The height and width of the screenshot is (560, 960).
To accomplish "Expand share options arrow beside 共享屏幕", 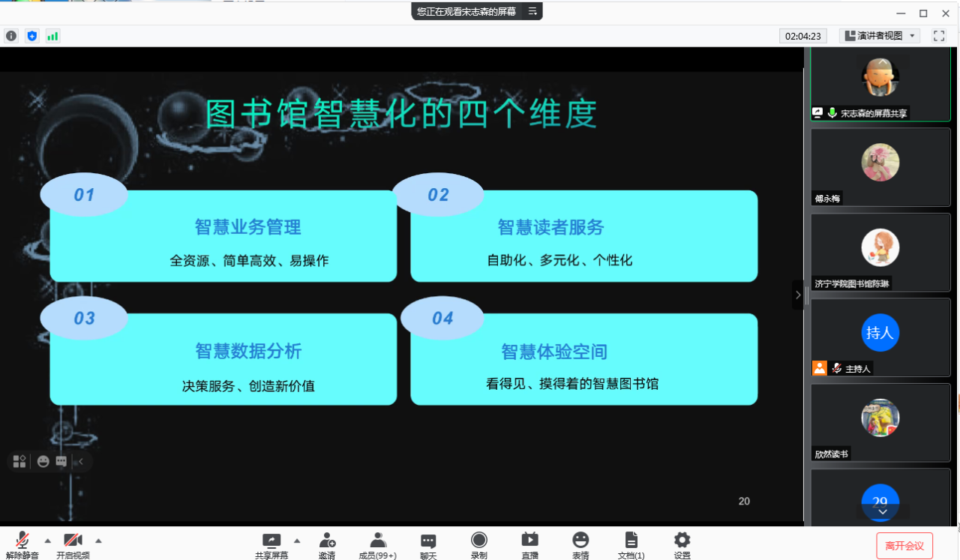I will tap(297, 541).
